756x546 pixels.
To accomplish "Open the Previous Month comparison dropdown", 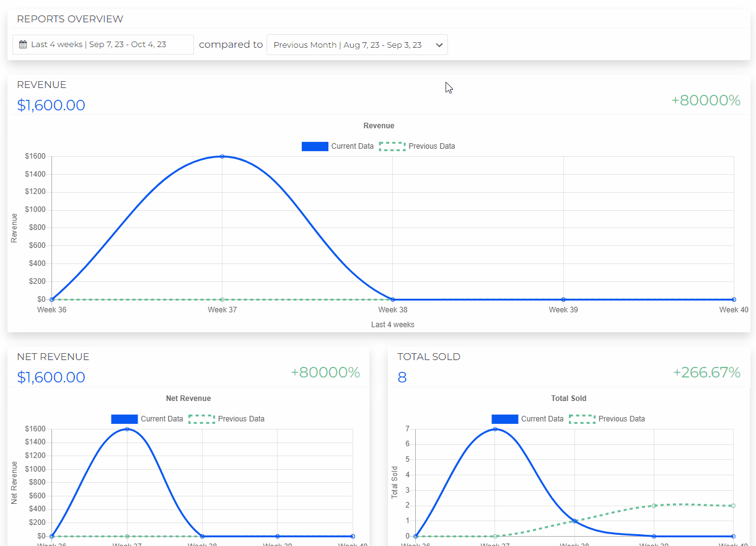I will coord(357,44).
